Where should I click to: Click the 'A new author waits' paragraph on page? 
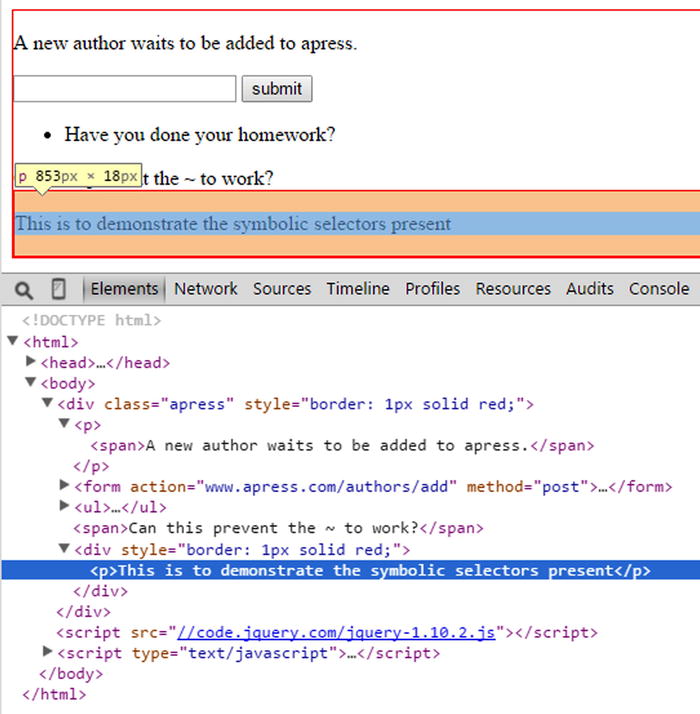(185, 44)
